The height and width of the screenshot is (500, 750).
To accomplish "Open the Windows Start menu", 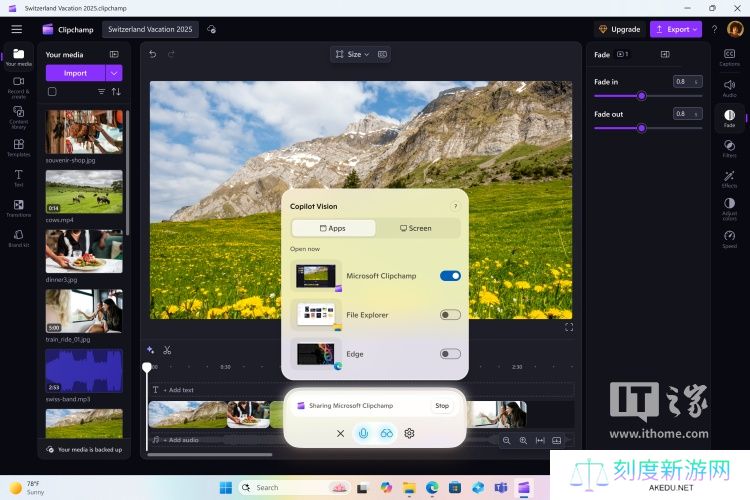I will [226, 488].
